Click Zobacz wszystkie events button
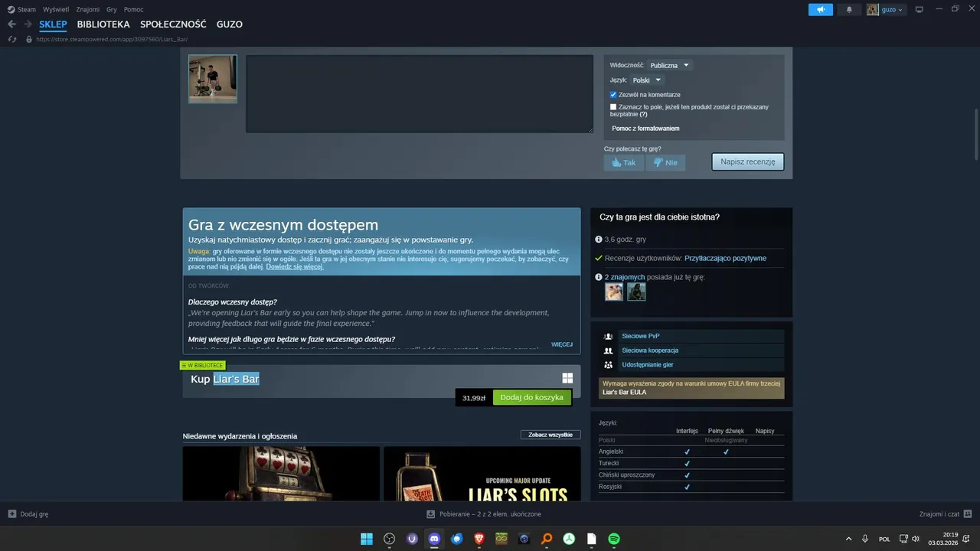This screenshot has height=551, width=980. 550,435
